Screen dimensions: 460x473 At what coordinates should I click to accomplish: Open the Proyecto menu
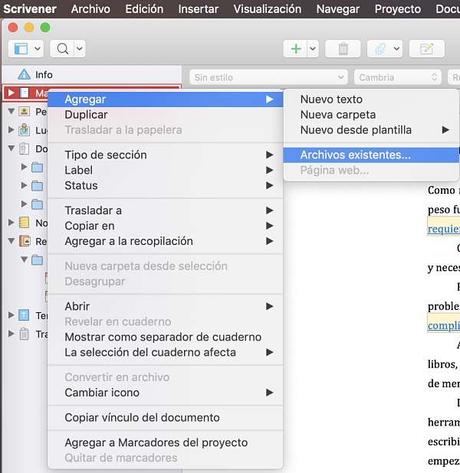[398, 9]
